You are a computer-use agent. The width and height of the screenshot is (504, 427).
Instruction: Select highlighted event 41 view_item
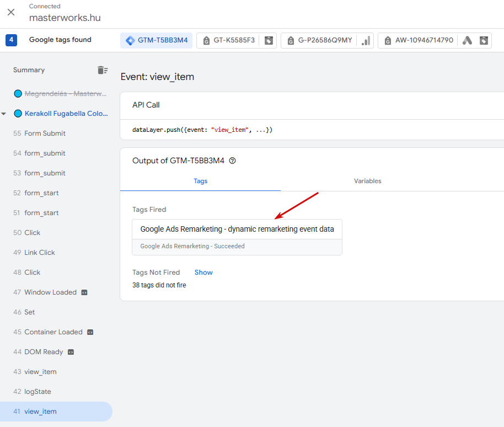[56, 412]
